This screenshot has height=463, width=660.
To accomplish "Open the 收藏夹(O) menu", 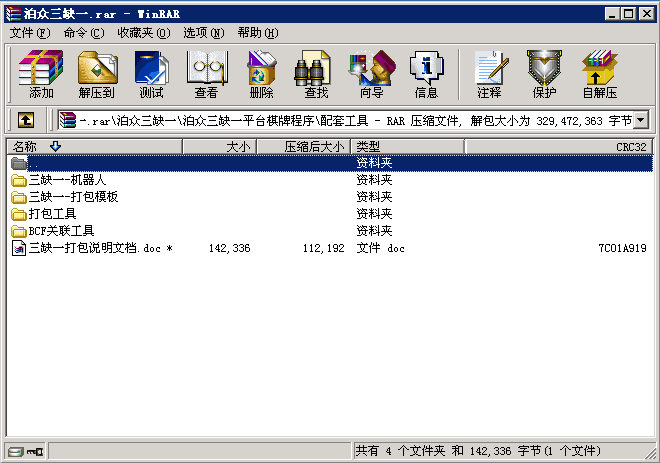I will pos(144,33).
